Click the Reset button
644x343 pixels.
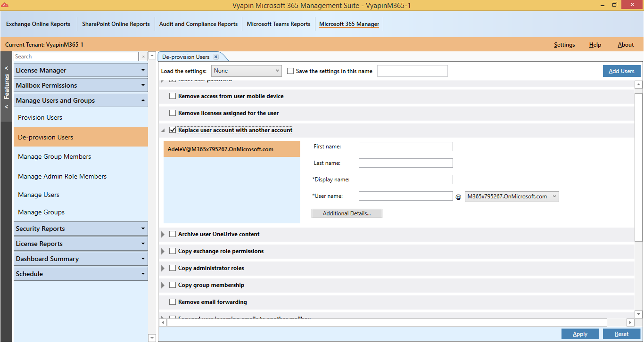point(621,334)
